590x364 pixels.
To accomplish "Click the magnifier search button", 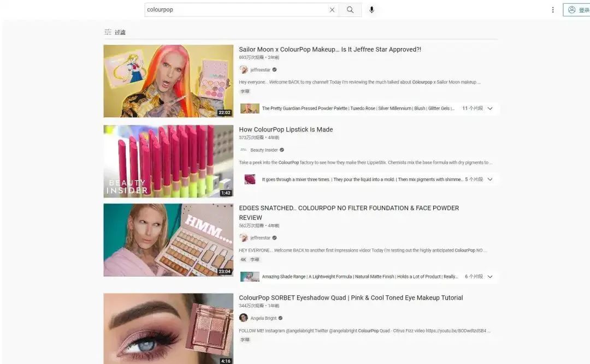I will click(x=350, y=10).
